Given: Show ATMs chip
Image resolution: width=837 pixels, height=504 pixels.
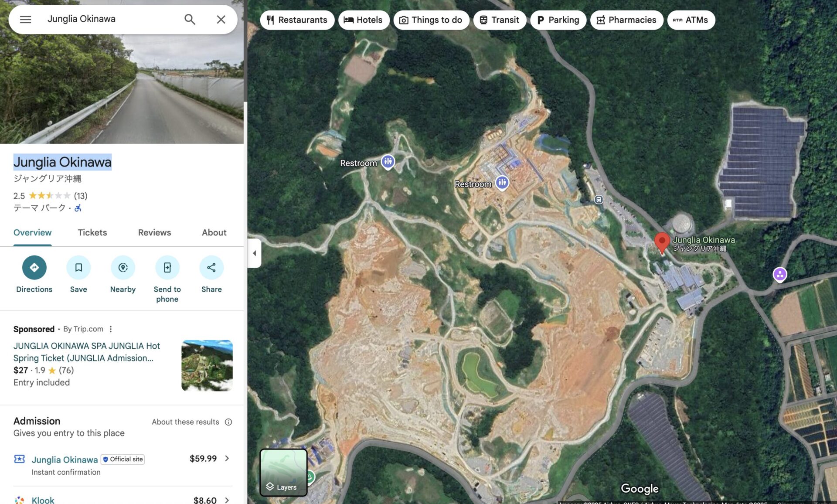Looking at the screenshot, I should tap(691, 20).
